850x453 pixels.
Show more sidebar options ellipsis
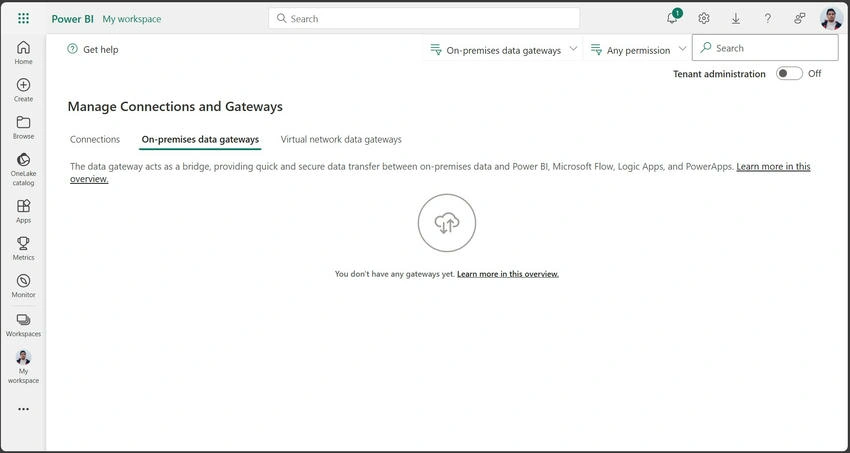click(23, 409)
